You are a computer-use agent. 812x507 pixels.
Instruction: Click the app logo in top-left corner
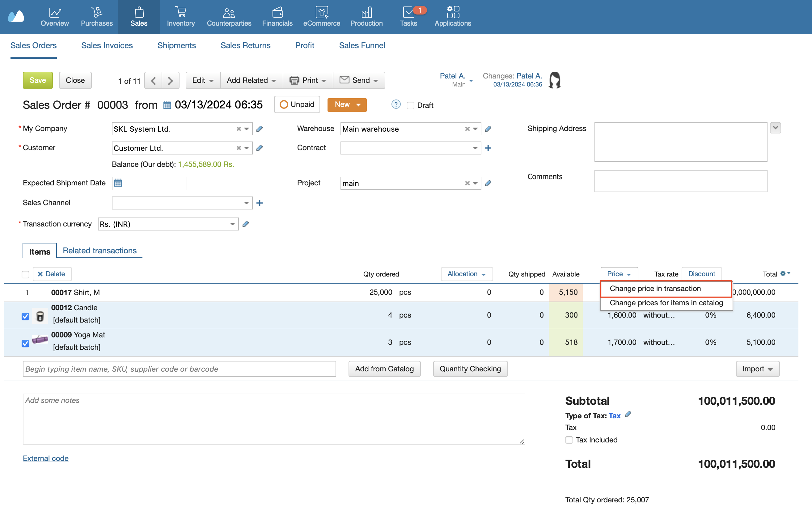coord(16,16)
